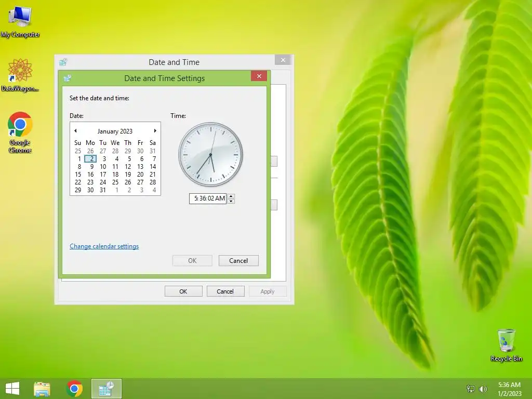The width and height of the screenshot is (532, 399).
Task: Select January 9 in the calendar
Action: click(x=90, y=167)
